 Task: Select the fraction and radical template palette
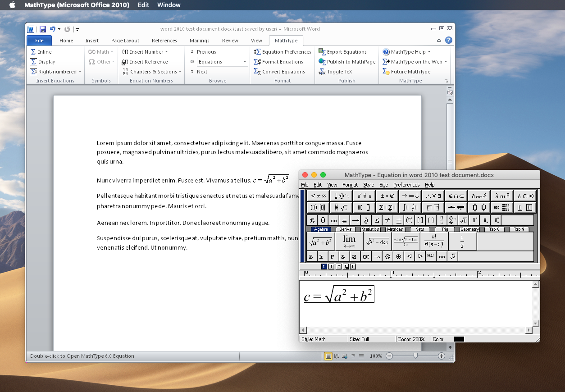tap(342, 207)
